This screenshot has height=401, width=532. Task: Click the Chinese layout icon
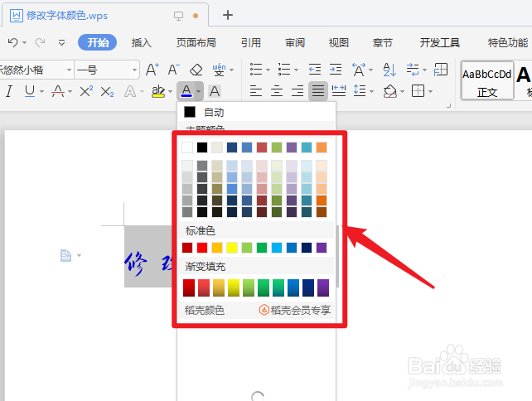(359, 70)
